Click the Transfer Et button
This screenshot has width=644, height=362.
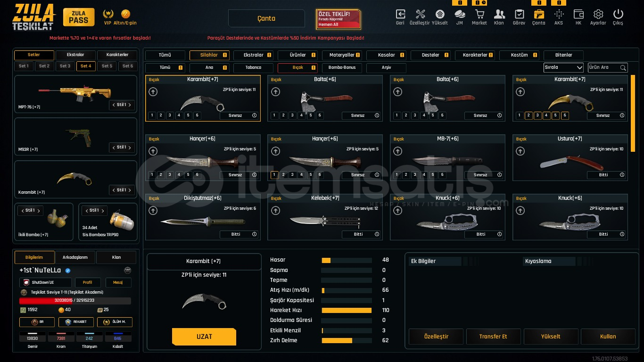493,337
